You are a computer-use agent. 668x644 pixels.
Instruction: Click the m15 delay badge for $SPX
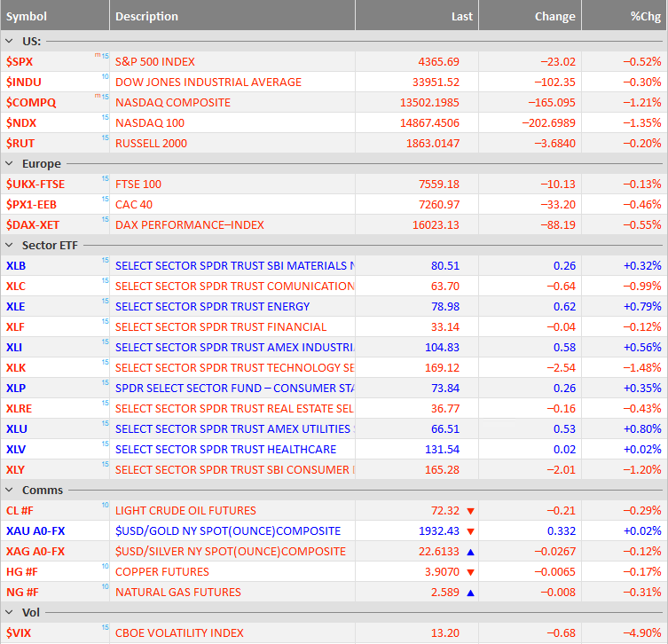pos(102,56)
